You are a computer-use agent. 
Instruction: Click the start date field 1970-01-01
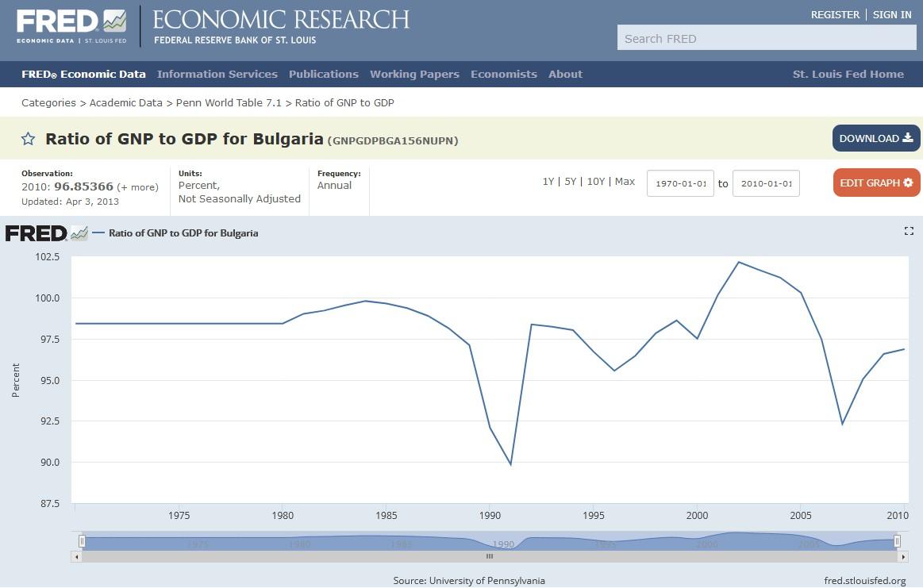pos(680,183)
